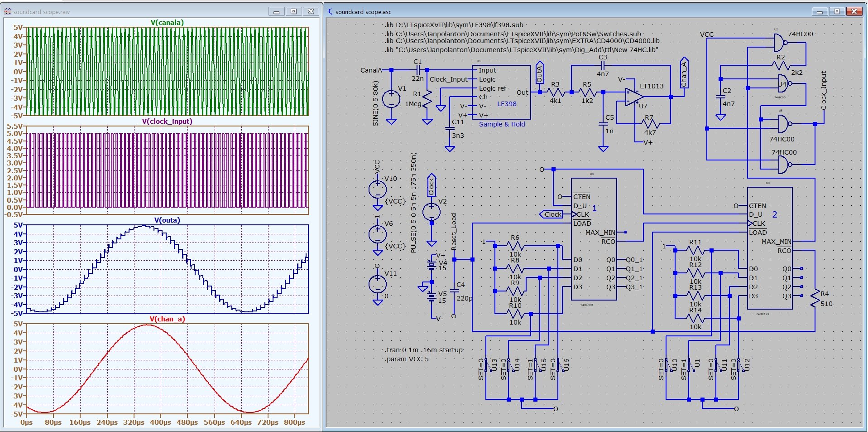
Task: Select the CanalA net label
Action: point(371,70)
